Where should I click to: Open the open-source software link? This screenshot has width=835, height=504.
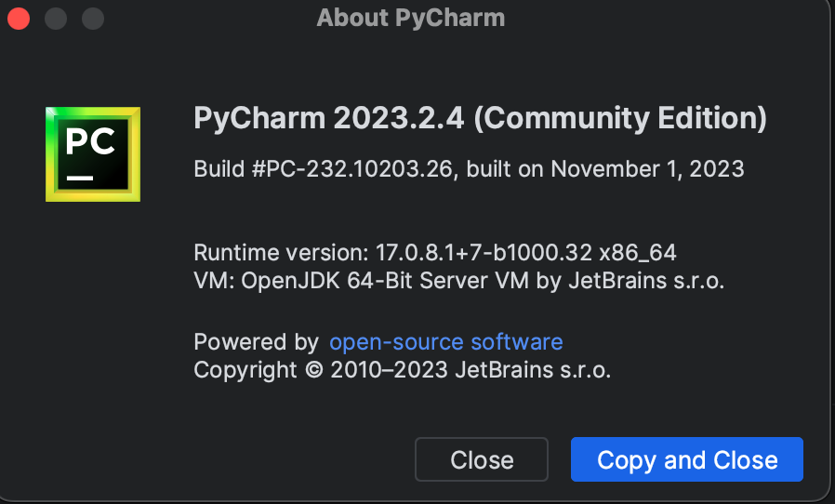click(445, 341)
